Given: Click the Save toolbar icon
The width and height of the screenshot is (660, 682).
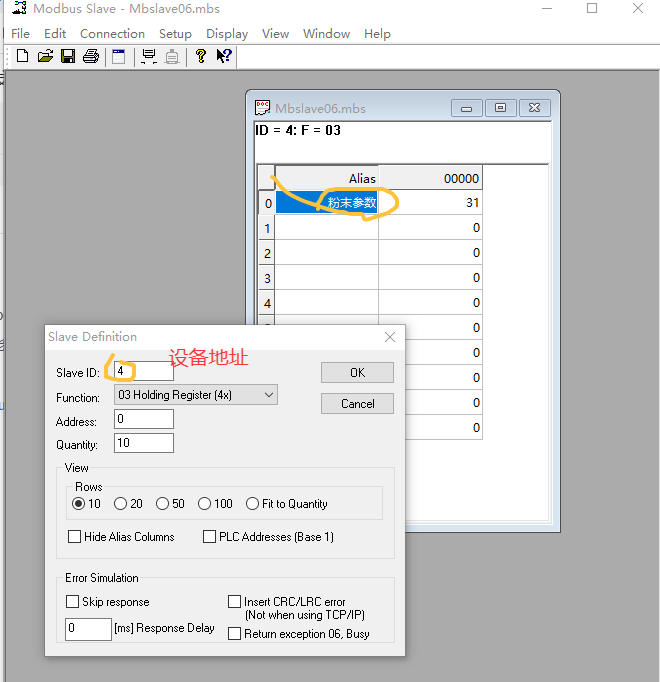Looking at the screenshot, I should click(68, 56).
